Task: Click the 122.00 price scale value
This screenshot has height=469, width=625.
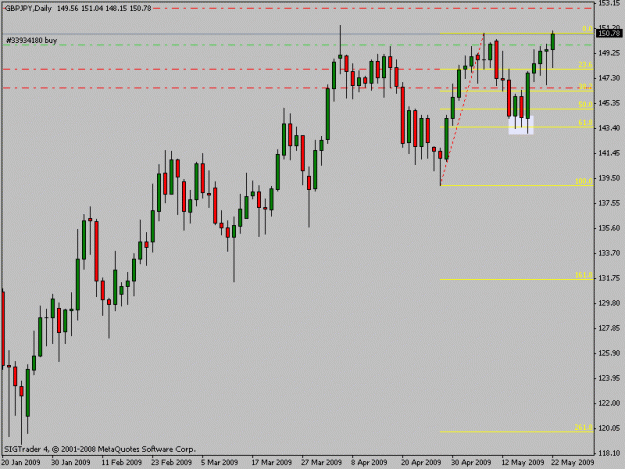Action: [x=609, y=403]
